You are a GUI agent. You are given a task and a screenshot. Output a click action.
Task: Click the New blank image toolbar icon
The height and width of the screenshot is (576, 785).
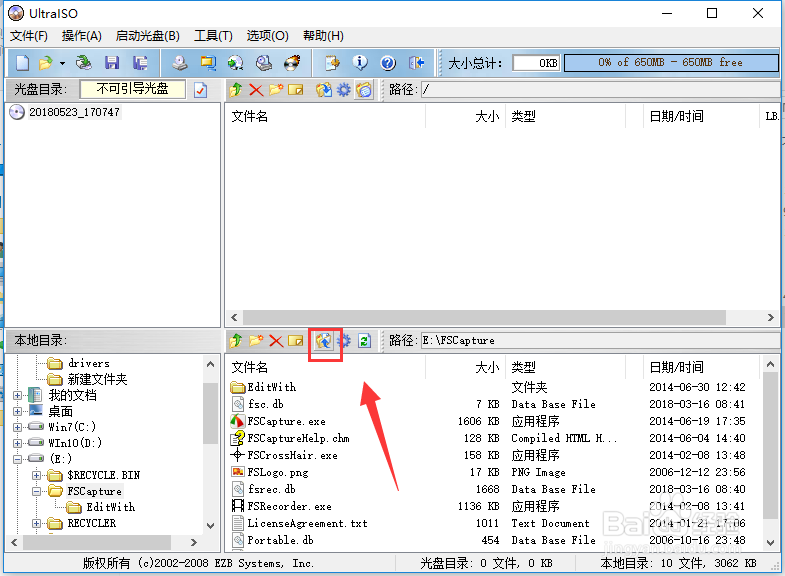[x=23, y=63]
